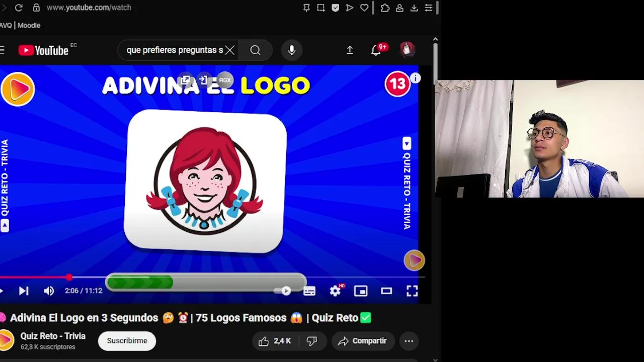Click the RGX overlay button on video
Viewport: 644px width, 362px height.
(x=225, y=80)
